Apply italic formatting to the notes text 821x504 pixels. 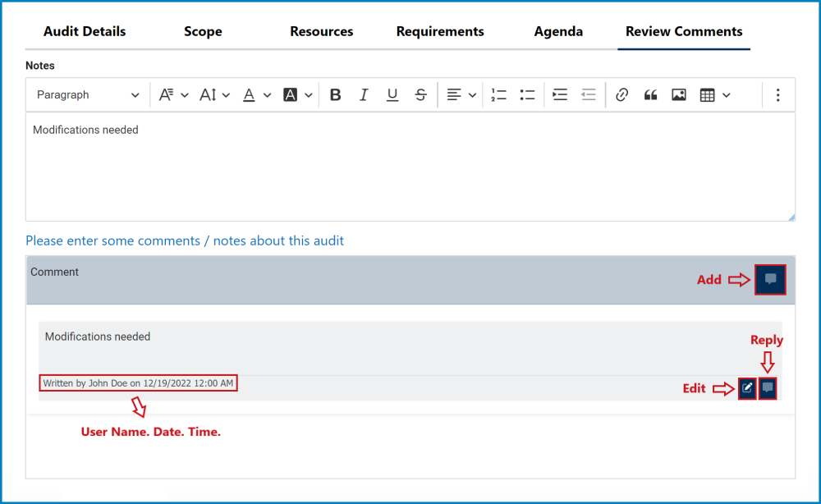pos(364,94)
